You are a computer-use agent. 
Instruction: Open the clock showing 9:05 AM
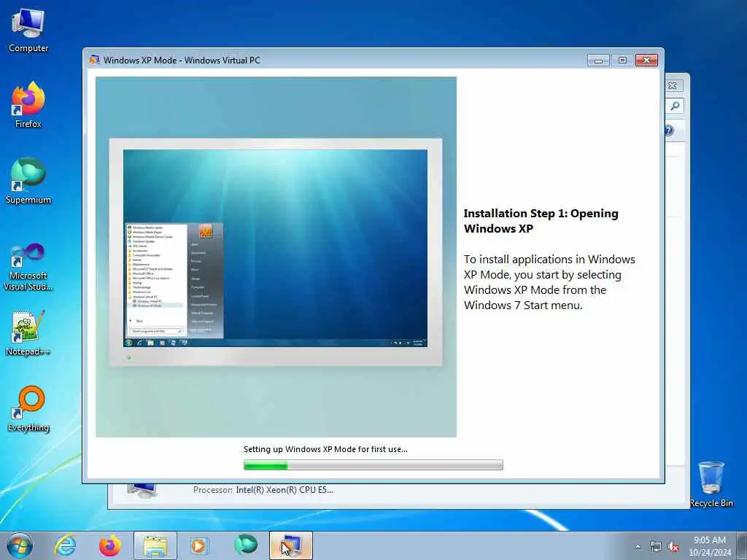[x=710, y=546]
